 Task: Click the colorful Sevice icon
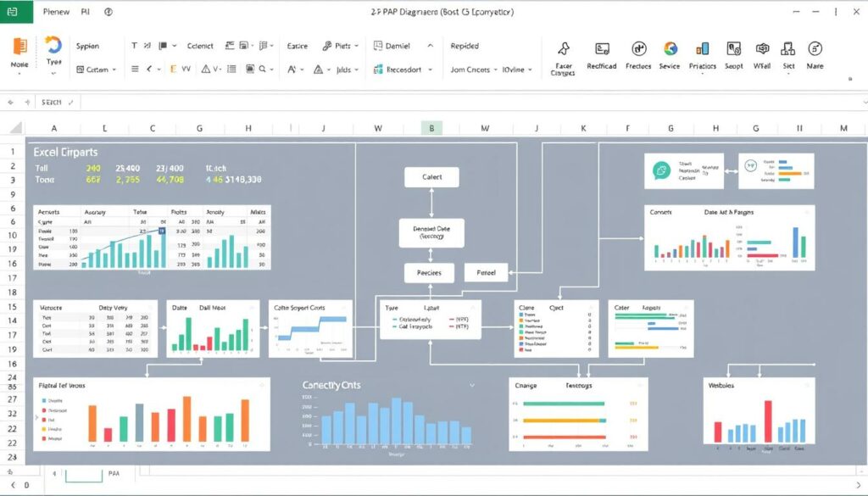(670, 48)
